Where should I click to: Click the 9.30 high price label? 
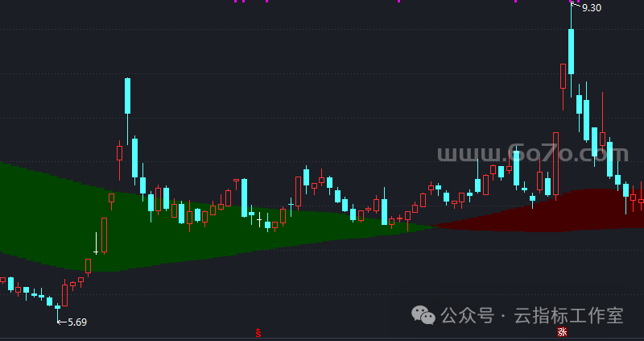point(591,8)
